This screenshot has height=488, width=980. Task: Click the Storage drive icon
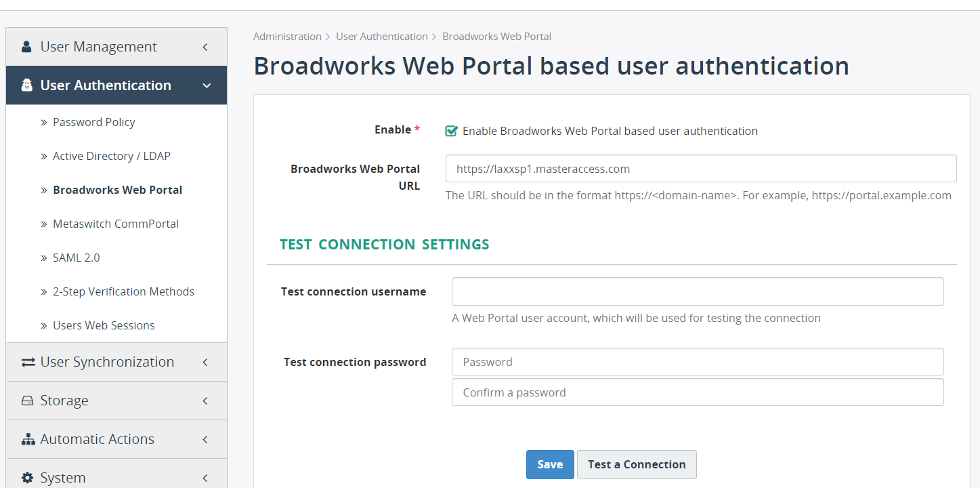tap(26, 400)
